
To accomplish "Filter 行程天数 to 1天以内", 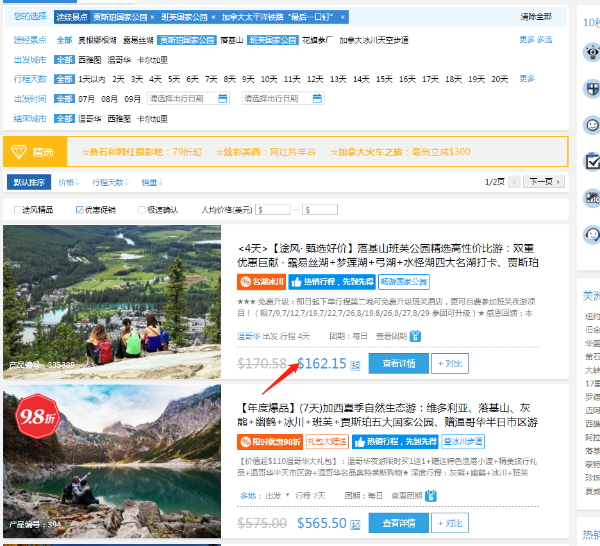I will [x=91, y=79].
